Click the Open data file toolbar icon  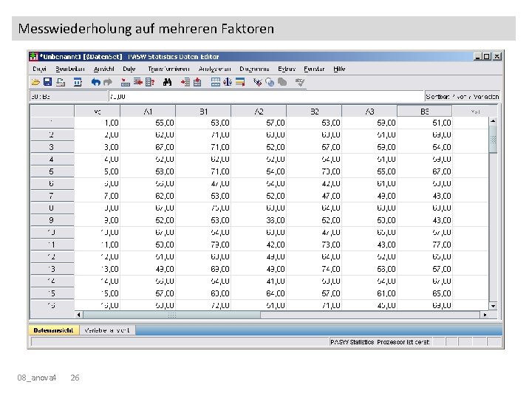(35, 82)
